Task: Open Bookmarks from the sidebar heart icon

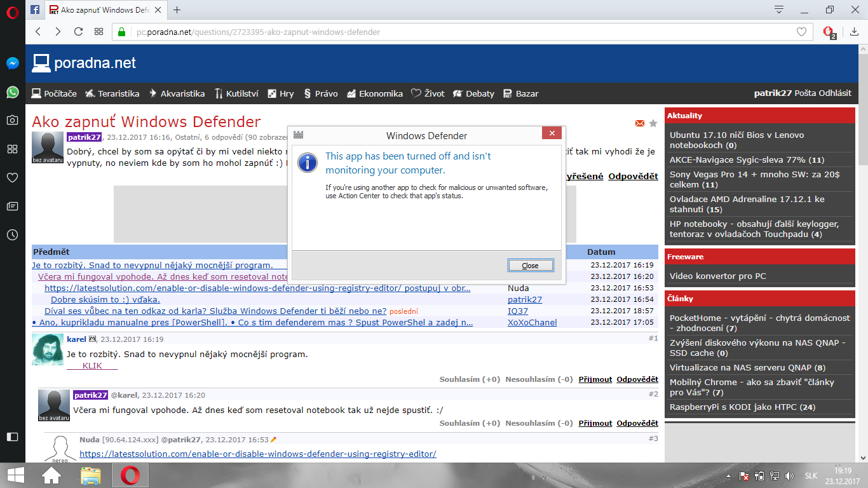Action: click(x=12, y=177)
